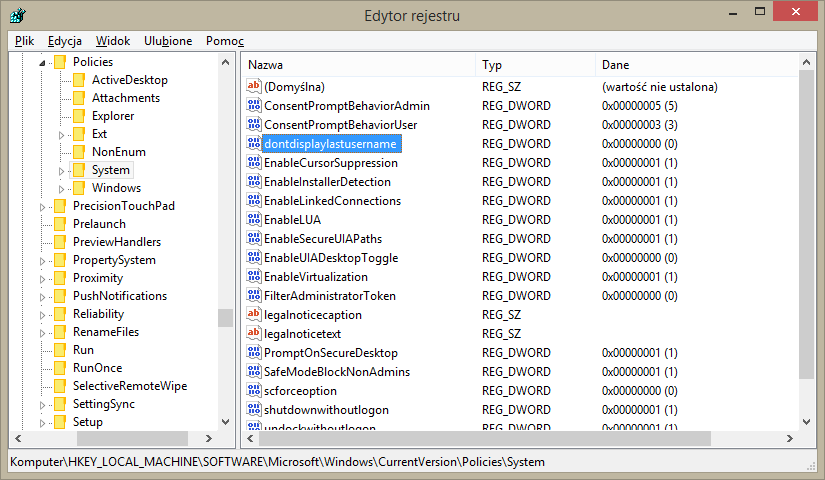
Task: Expand the PushNotifications key
Action: pyautogui.click(x=42, y=297)
